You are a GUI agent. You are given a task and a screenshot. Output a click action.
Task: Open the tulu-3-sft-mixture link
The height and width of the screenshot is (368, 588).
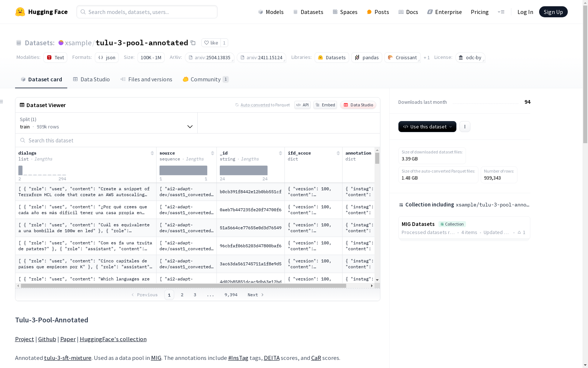[68, 358]
